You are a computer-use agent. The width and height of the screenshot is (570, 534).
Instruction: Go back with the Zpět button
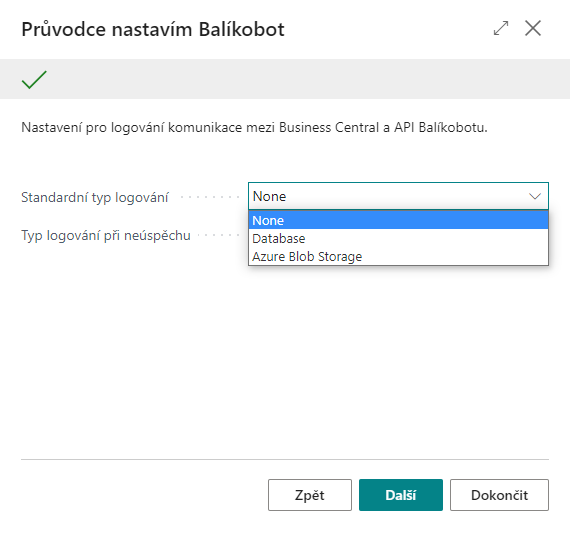point(310,495)
